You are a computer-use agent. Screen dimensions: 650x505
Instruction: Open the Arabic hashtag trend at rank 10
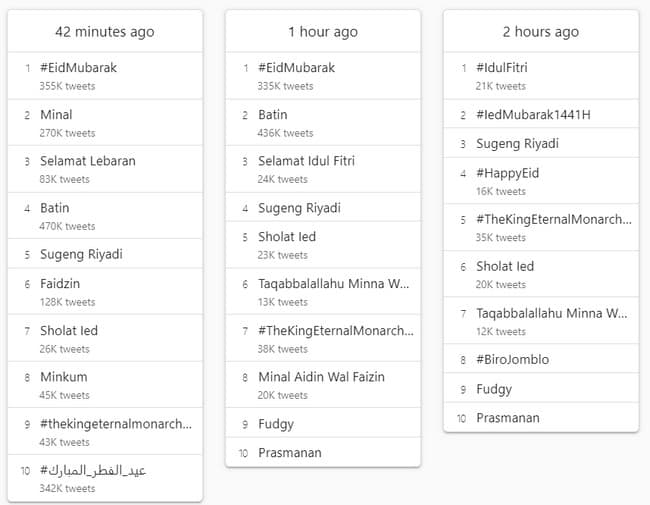pos(93,470)
